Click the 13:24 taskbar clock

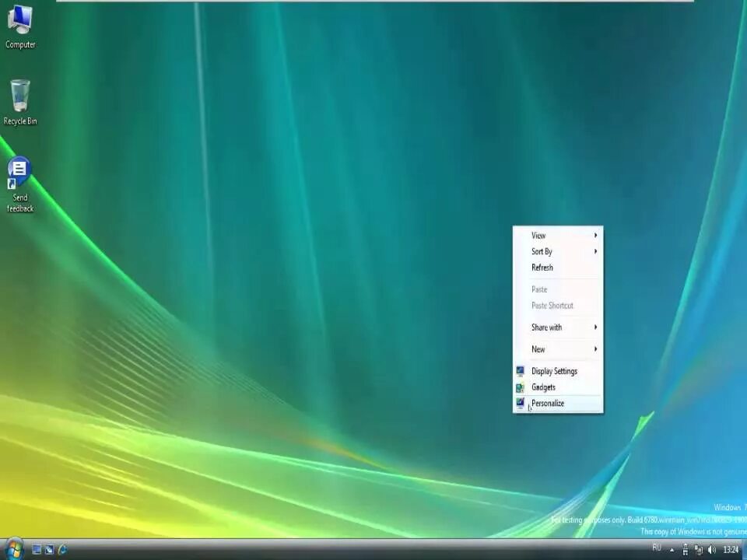pos(731,550)
